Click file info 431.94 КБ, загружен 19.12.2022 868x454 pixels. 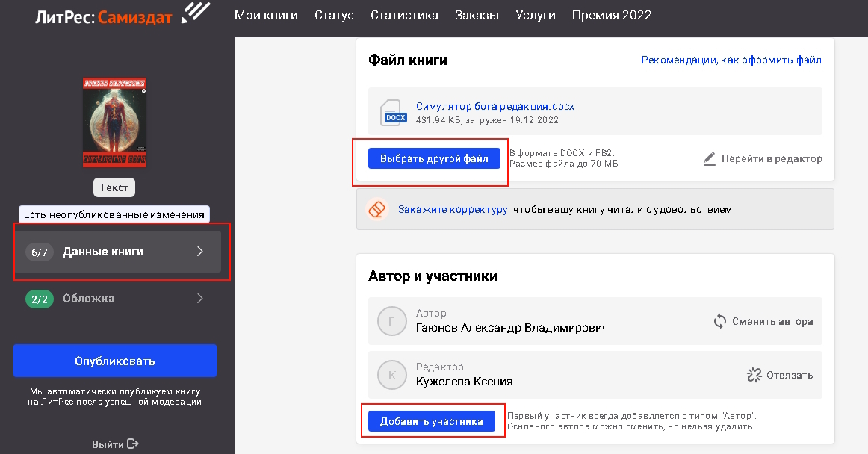pyautogui.click(x=487, y=120)
